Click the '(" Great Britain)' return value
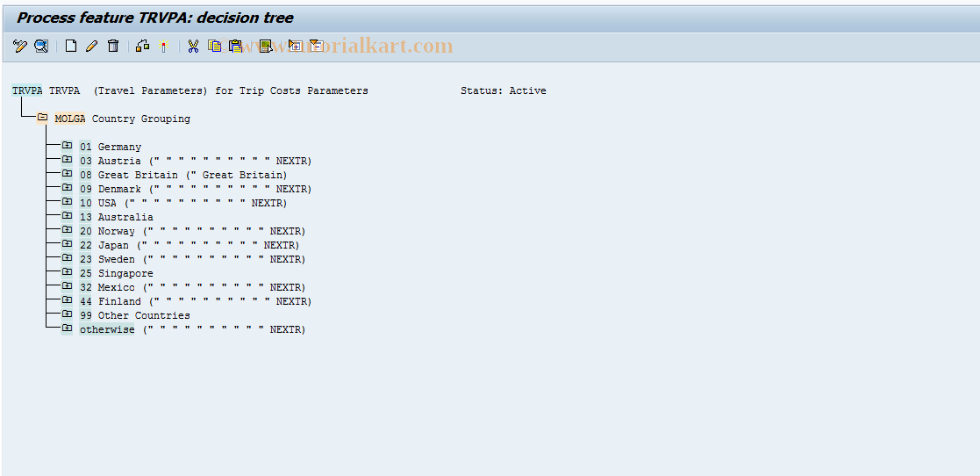The image size is (980, 476). point(237,175)
